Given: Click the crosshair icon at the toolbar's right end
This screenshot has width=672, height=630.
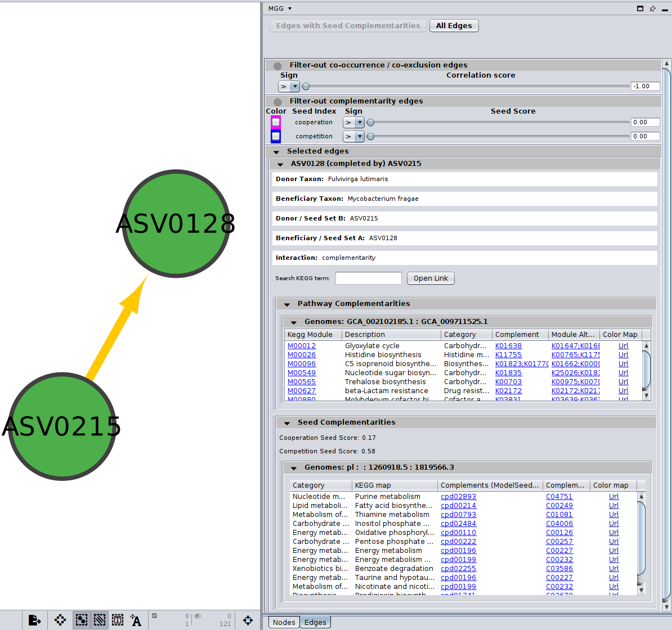Looking at the screenshot, I should pos(248,620).
